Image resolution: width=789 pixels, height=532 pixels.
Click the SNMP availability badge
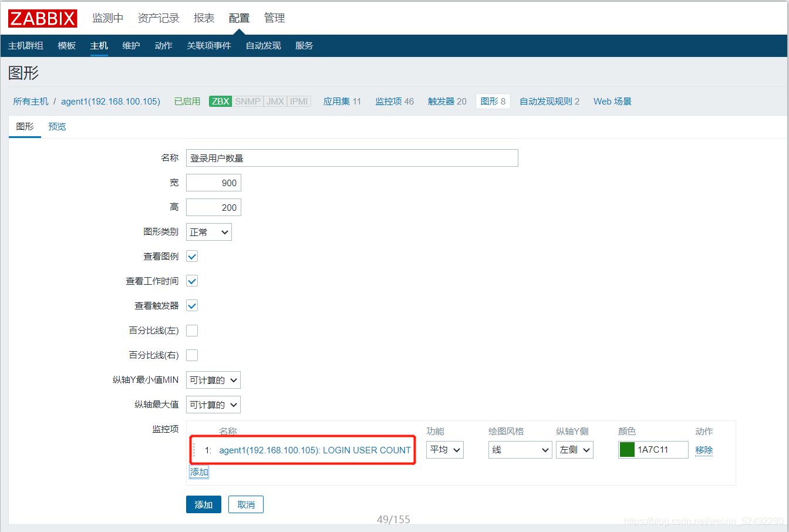[248, 101]
